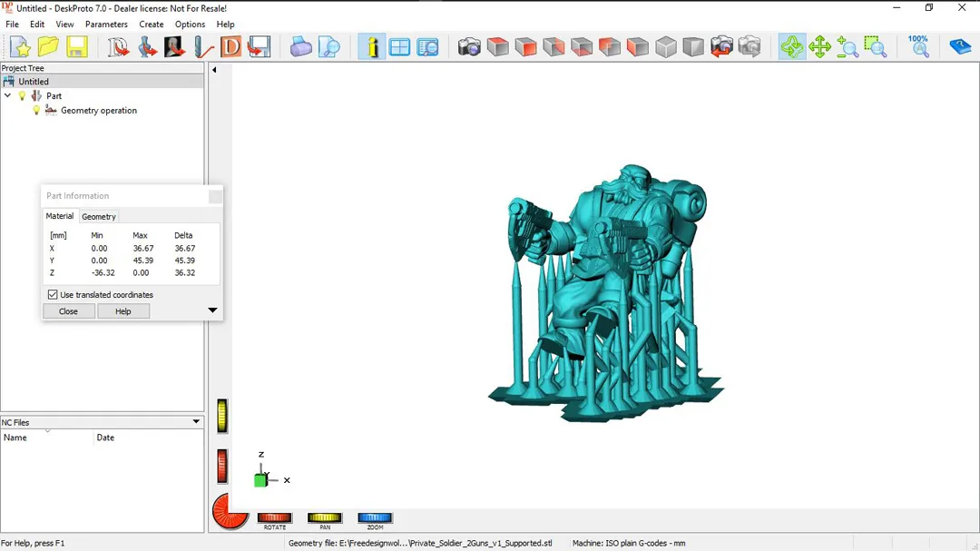Collapse the side panel with the black arrow
This screenshot has width=980, height=551.
tap(214, 70)
